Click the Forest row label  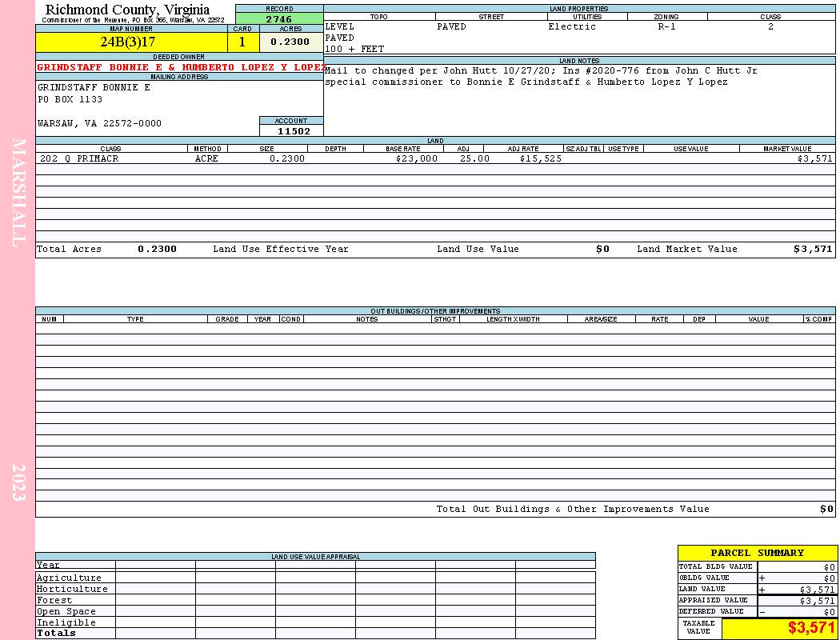click(x=54, y=600)
